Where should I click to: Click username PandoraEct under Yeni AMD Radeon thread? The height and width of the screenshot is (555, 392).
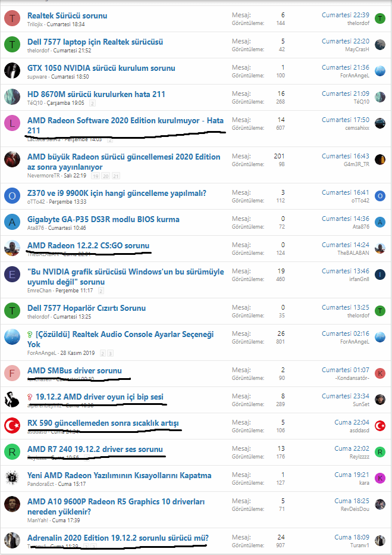tap(40, 484)
